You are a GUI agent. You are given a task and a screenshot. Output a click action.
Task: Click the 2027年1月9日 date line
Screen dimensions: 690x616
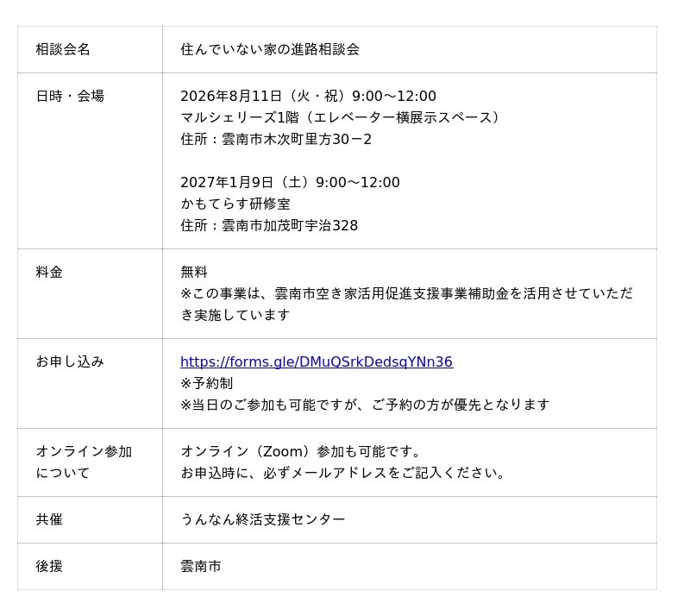click(290, 182)
